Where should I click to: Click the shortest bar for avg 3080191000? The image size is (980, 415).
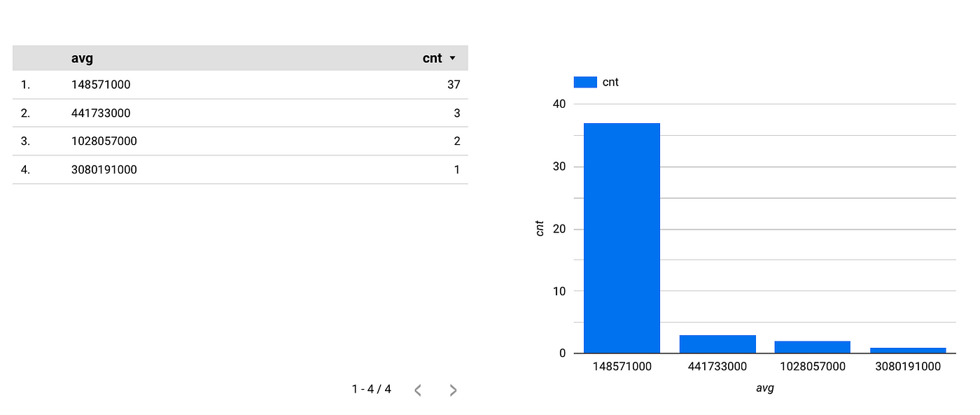906,350
